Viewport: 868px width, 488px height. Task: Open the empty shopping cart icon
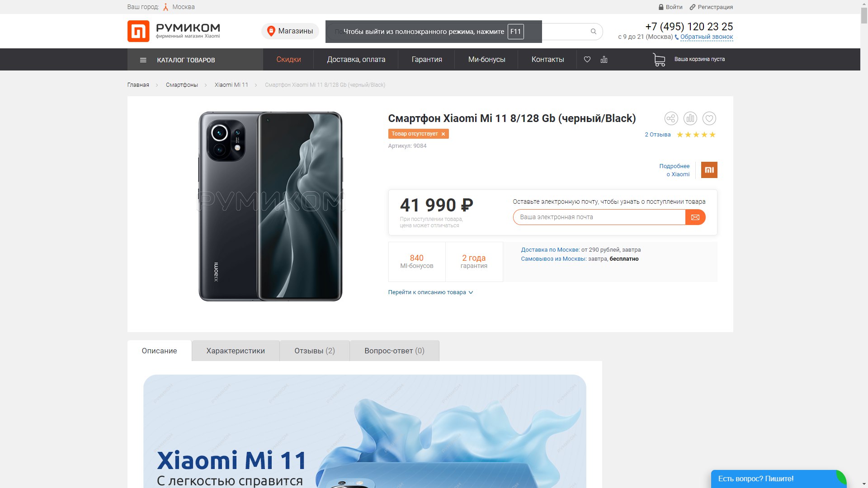pyautogui.click(x=659, y=60)
